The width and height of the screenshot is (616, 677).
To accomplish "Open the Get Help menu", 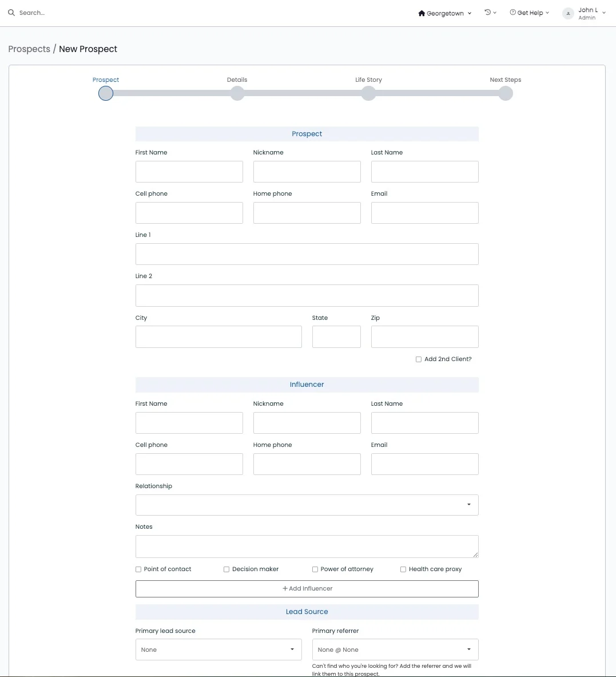I will (x=529, y=13).
